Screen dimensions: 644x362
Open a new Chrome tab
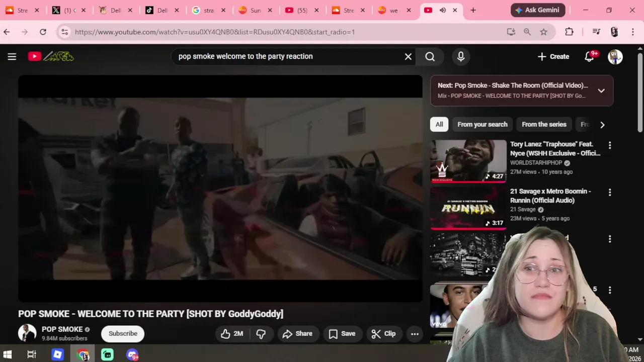click(473, 10)
